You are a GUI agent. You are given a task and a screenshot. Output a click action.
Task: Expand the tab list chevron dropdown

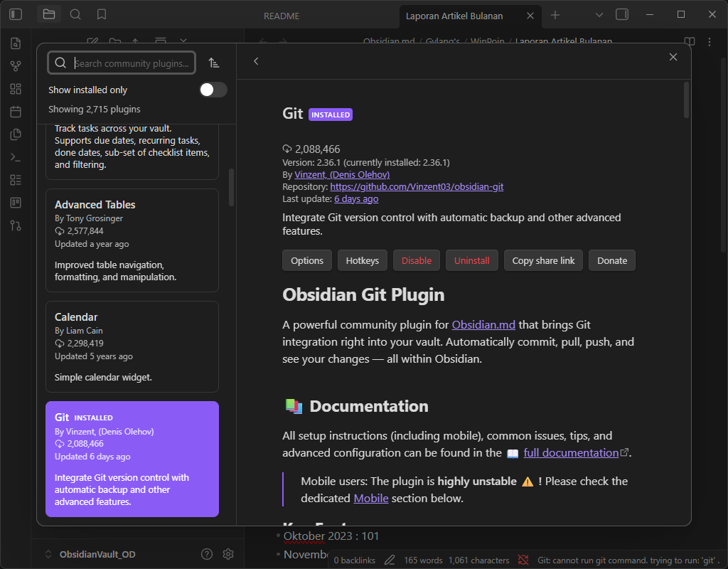coord(599,14)
